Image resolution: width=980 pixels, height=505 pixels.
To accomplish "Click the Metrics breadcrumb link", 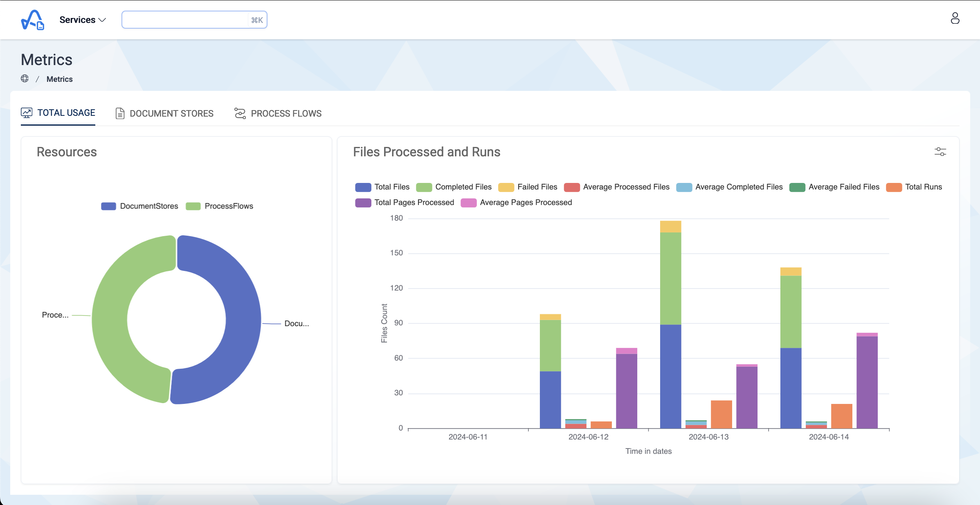I will click(x=60, y=79).
